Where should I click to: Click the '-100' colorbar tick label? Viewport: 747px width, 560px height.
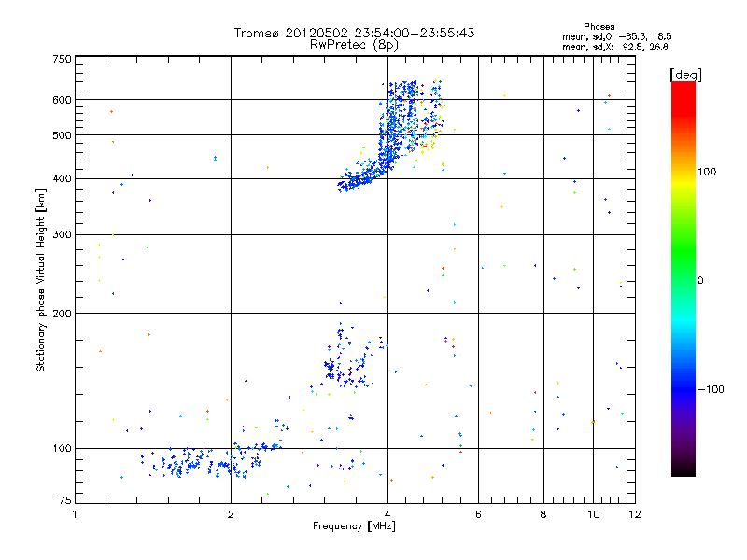click(711, 389)
